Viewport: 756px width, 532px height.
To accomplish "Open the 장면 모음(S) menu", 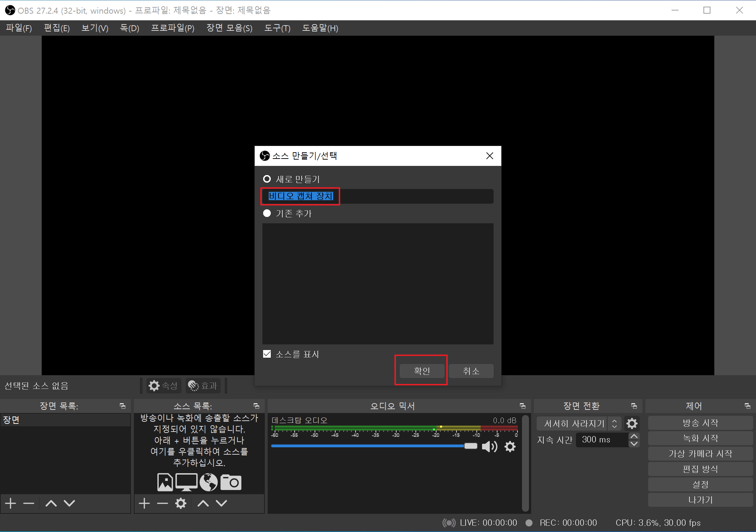I will [229, 28].
